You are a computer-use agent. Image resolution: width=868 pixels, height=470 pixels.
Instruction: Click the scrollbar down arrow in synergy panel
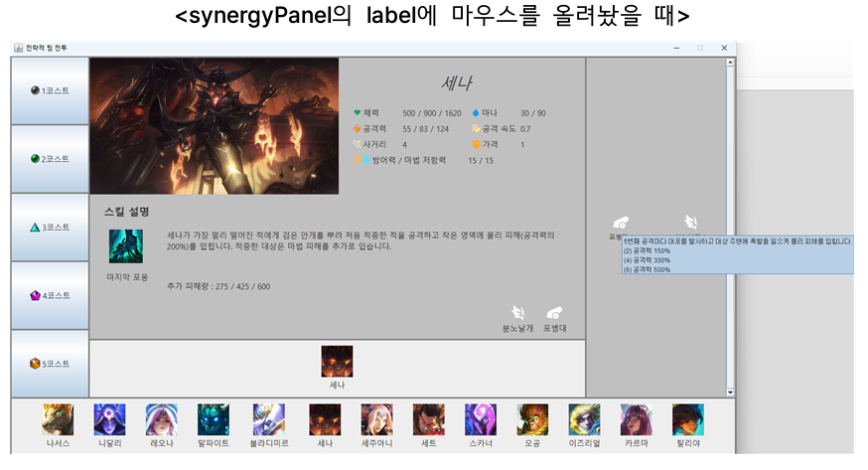coord(730,392)
